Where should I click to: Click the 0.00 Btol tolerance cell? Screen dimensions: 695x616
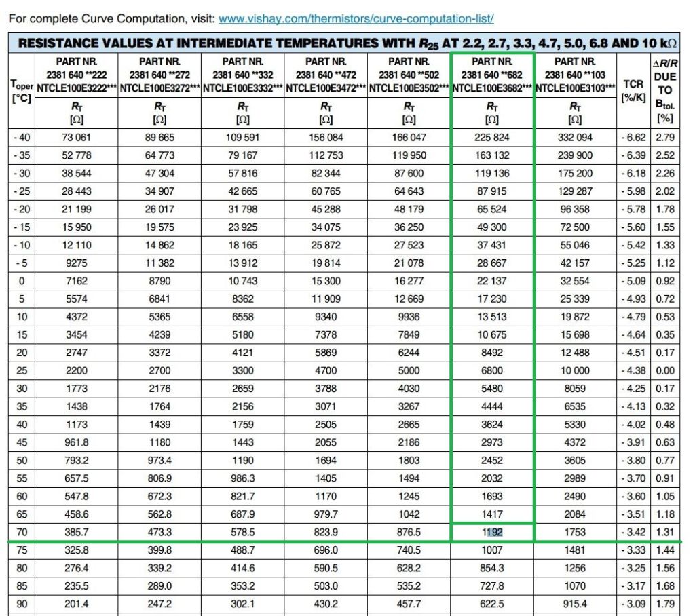click(665, 370)
